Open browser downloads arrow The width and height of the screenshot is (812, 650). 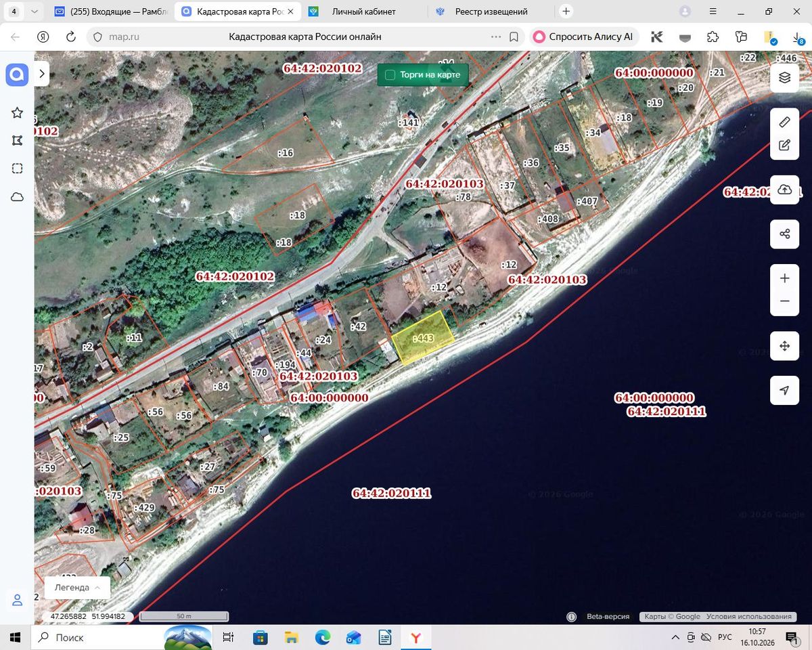point(796,37)
